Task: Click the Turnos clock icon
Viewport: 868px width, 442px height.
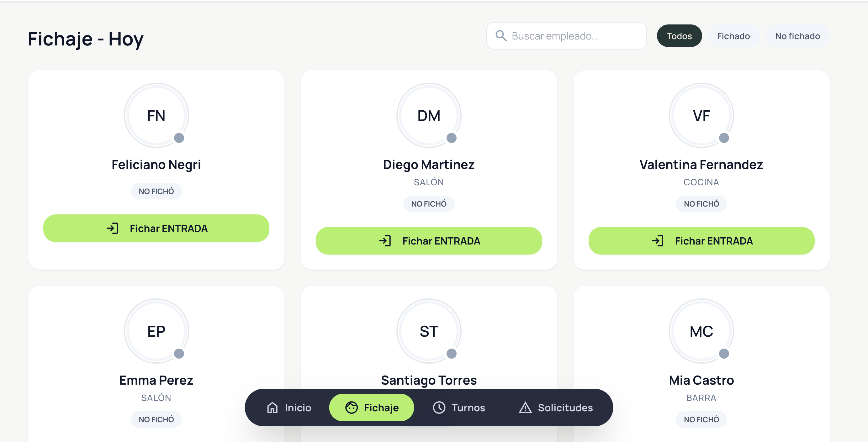Action: point(439,408)
